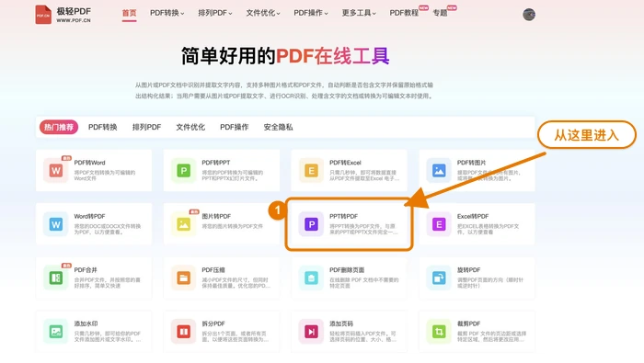Go to 首页 in top navigation
644x363 pixels.
tap(129, 13)
